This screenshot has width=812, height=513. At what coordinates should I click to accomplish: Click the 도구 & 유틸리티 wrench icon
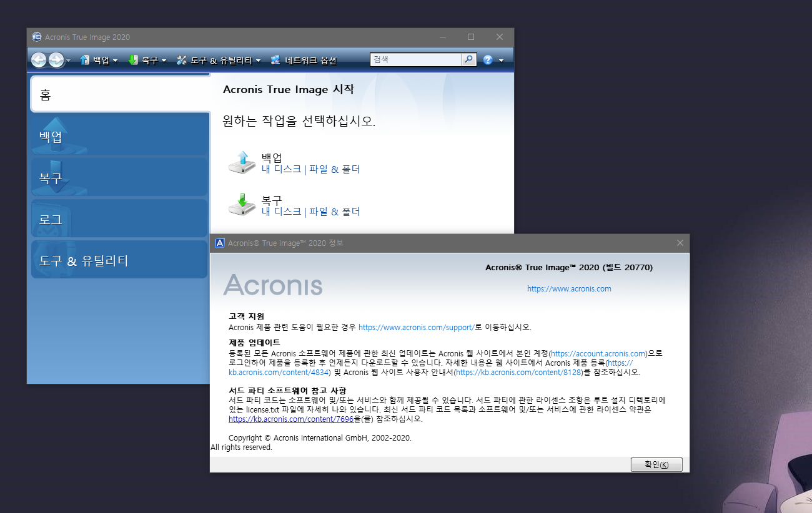pos(182,60)
